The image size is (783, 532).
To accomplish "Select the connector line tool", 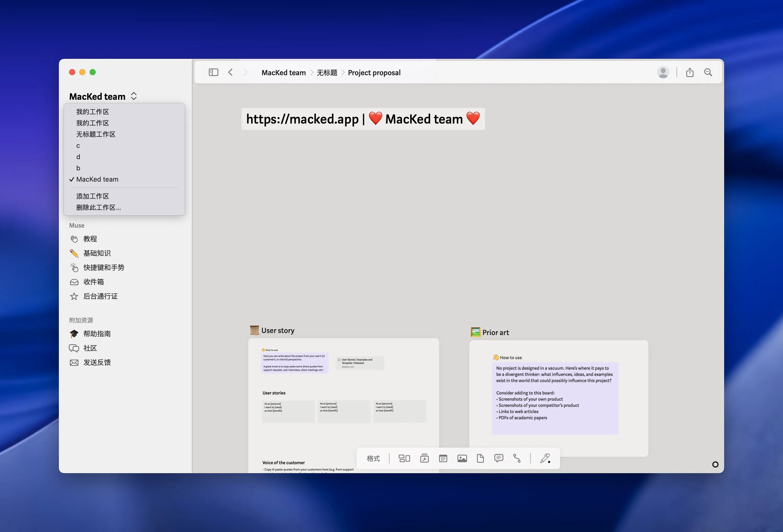I will 517,458.
